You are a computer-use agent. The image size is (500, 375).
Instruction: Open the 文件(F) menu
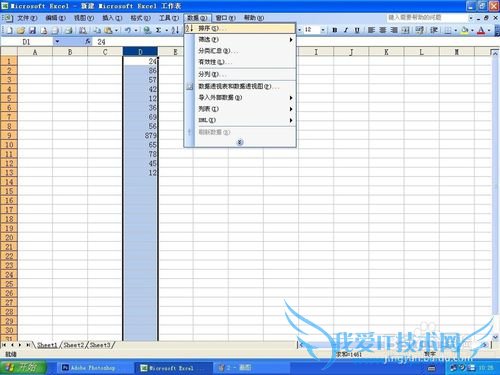27,18
